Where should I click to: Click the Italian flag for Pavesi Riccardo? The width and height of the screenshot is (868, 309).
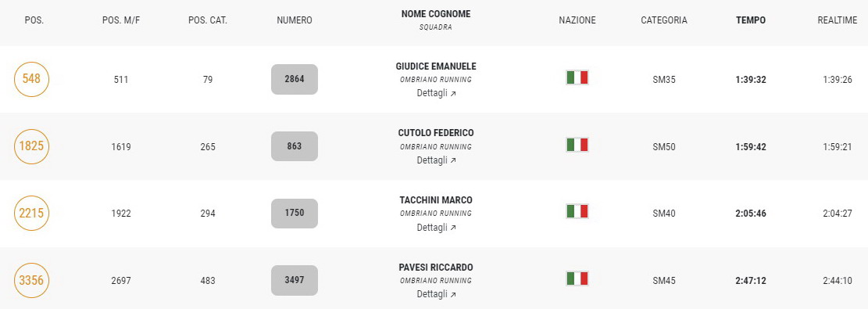coord(577,278)
